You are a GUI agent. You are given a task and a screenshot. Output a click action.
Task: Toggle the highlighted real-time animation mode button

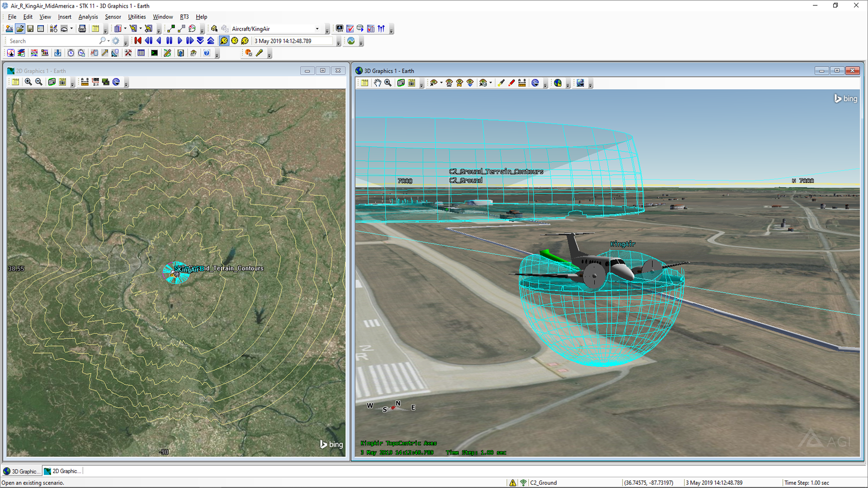pos(224,41)
